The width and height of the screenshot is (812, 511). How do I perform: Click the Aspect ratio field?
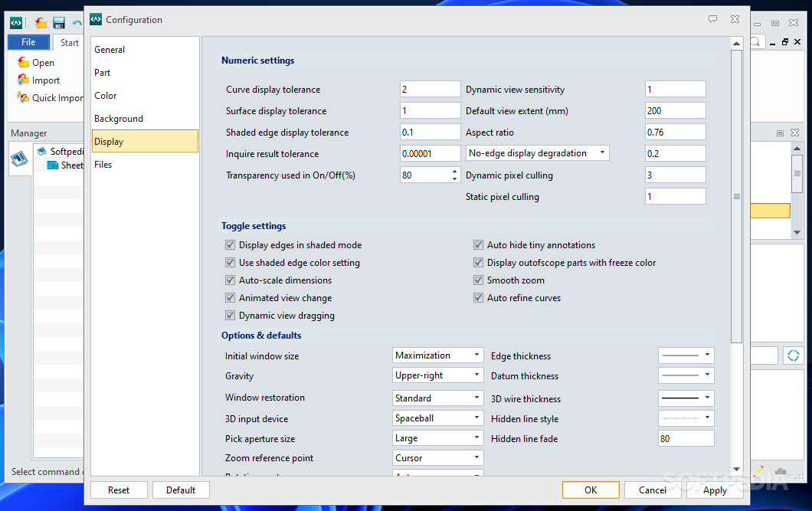[676, 132]
